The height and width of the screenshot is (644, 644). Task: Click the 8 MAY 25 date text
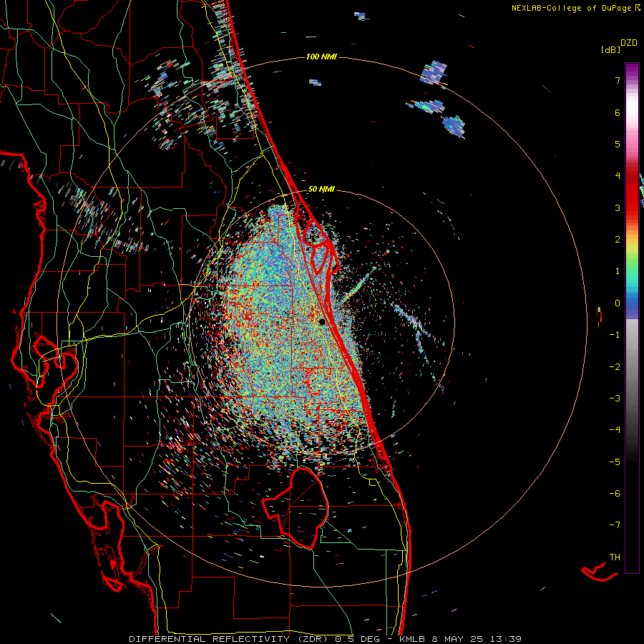pyautogui.click(x=459, y=639)
